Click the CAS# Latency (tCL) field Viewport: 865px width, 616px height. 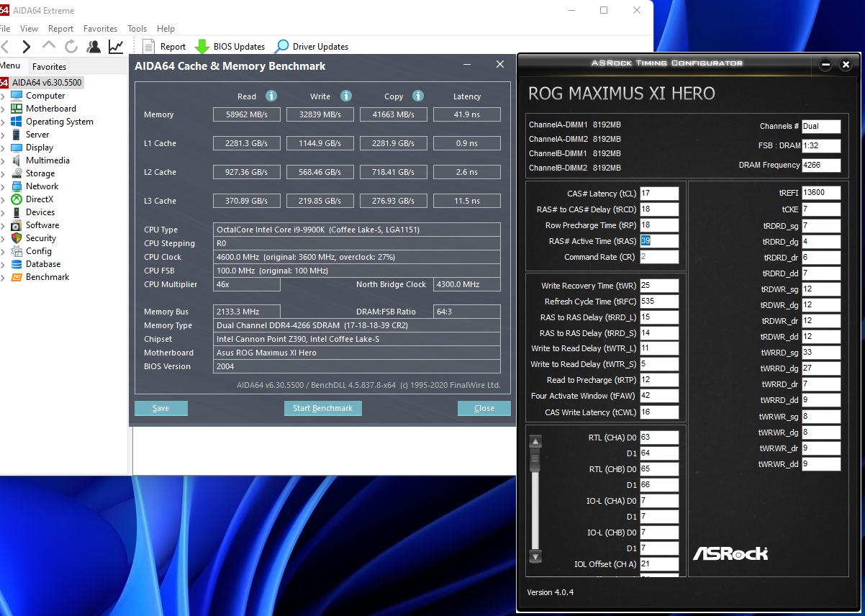659,194
